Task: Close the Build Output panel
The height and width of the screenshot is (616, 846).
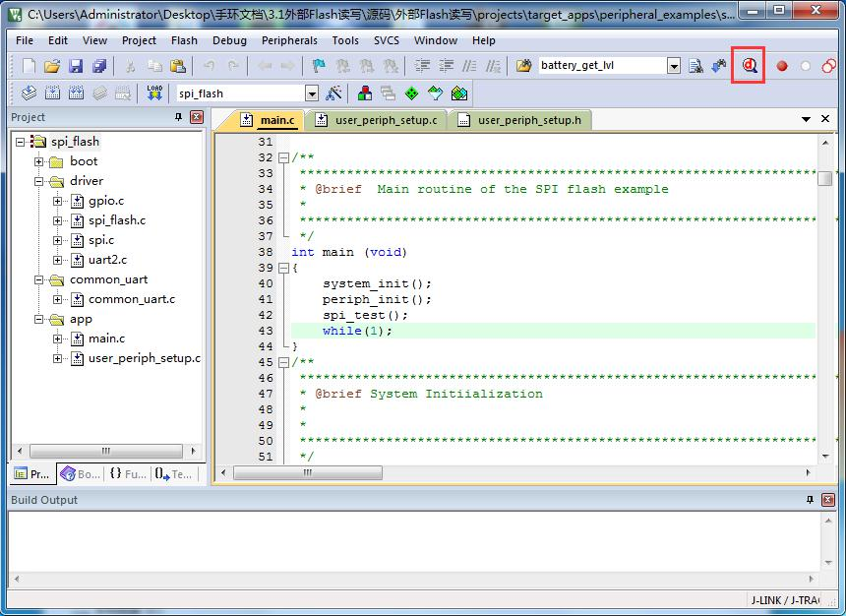Action: coord(828,500)
